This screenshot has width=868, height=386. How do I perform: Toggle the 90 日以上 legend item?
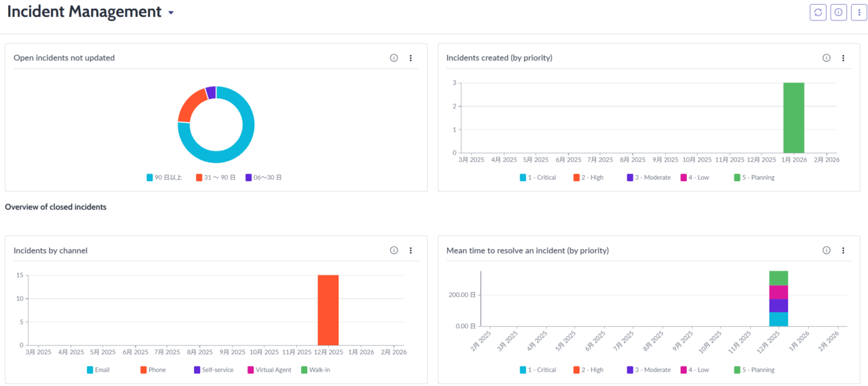(164, 178)
